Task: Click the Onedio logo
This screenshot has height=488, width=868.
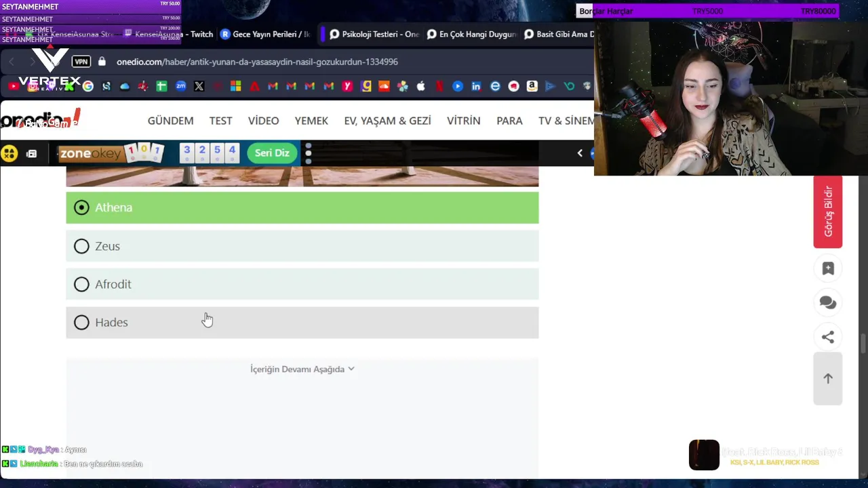Action: [x=41, y=120]
